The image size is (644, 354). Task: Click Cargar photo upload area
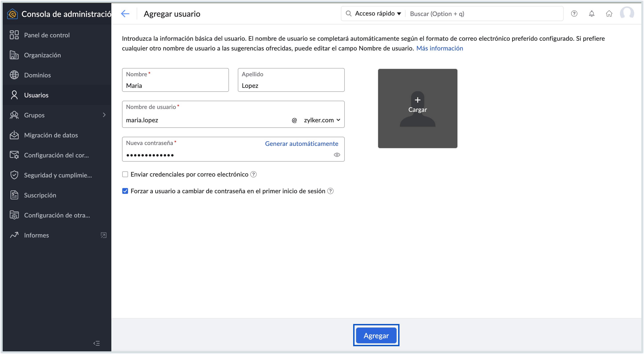coord(417,108)
